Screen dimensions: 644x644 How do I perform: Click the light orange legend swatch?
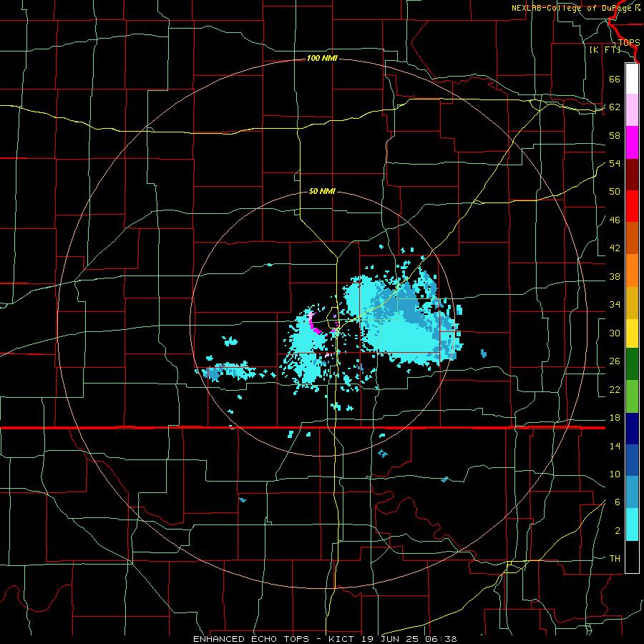632,270
